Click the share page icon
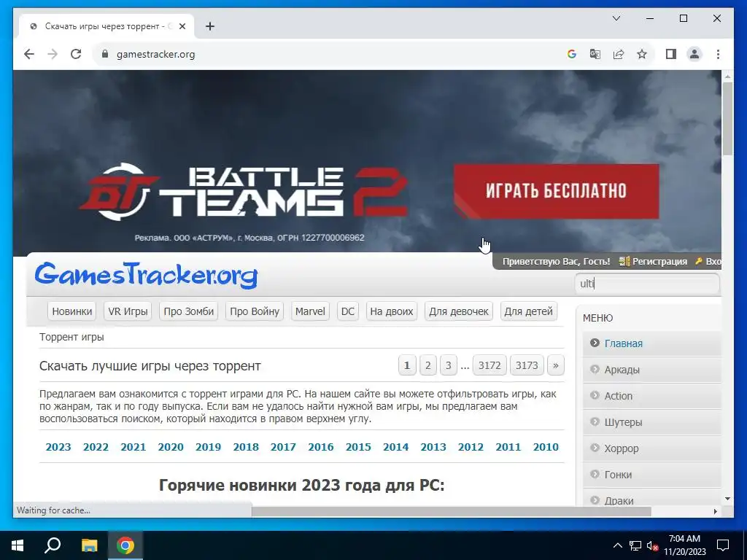This screenshot has width=747, height=560. [619, 54]
